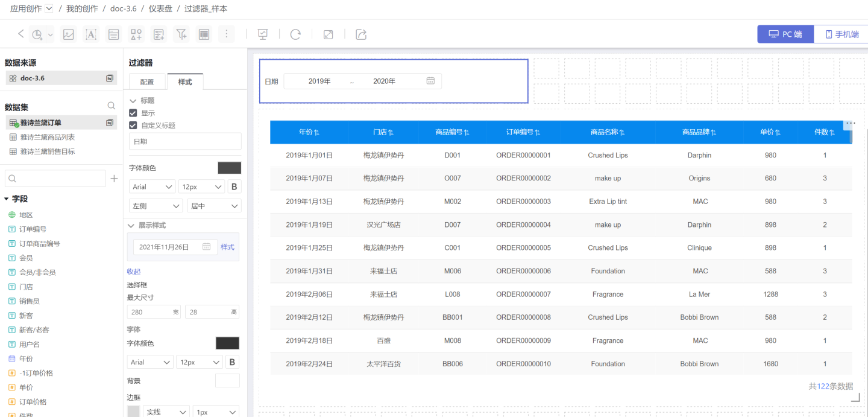Click the 收起 link
This screenshot has width=868, height=417.
[134, 272]
